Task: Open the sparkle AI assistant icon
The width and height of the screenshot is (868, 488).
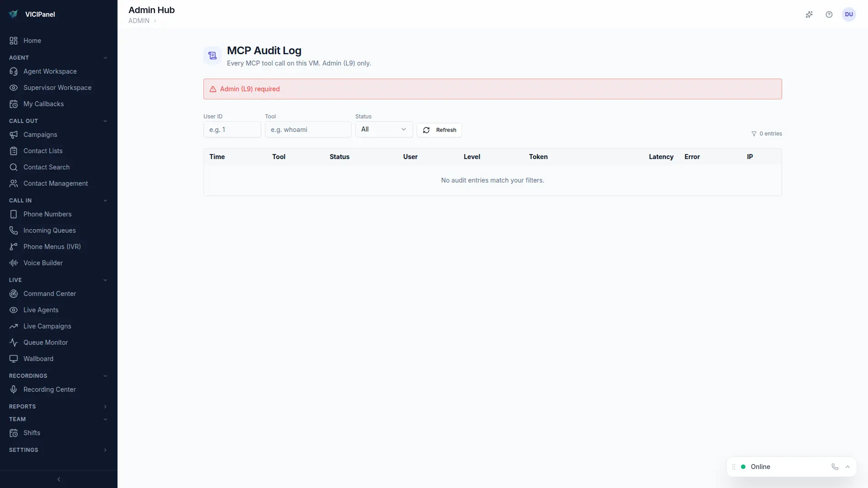Action: click(809, 14)
